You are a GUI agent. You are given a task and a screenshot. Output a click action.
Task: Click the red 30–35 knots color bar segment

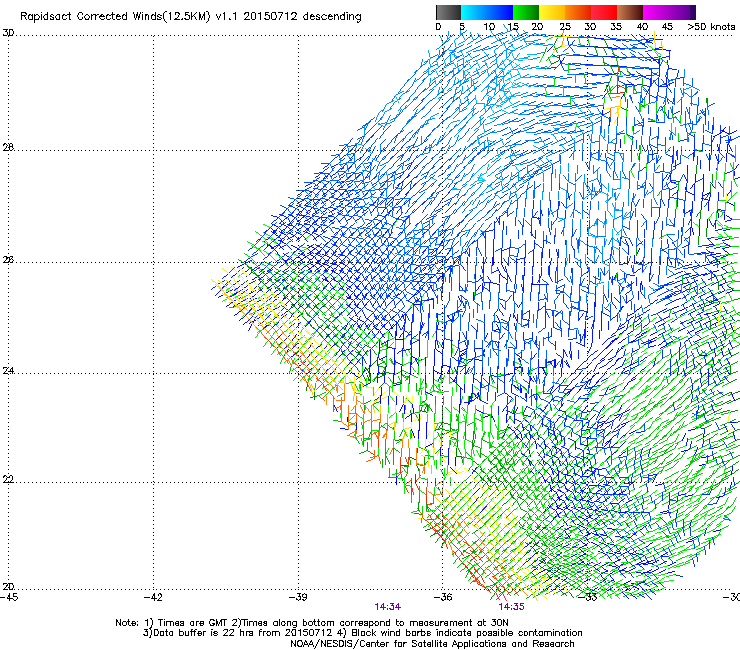click(x=604, y=12)
